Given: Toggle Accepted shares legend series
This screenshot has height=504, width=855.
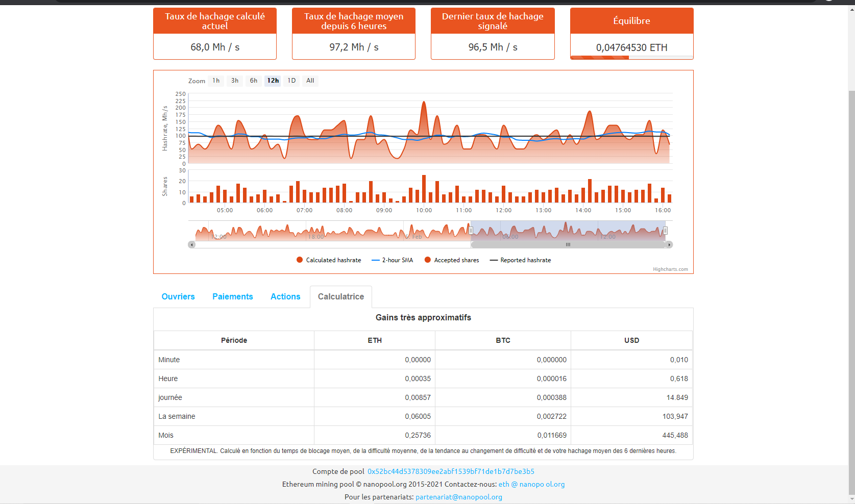Looking at the screenshot, I should 452,260.
